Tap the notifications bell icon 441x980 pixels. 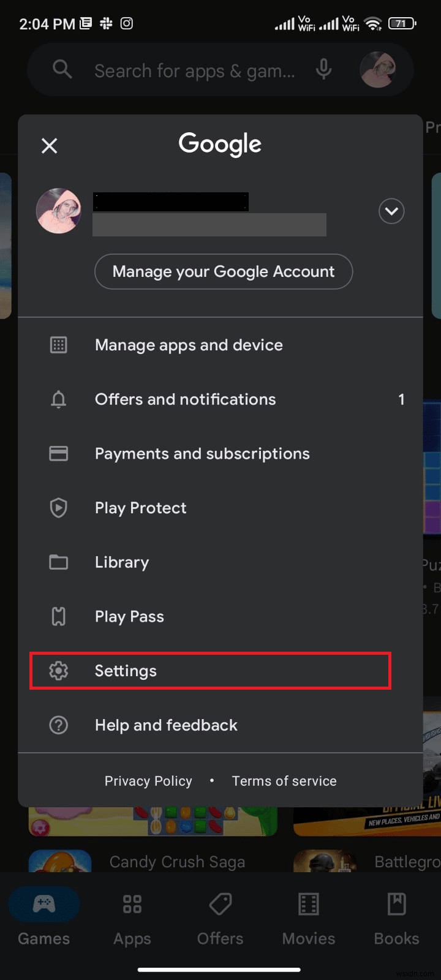(58, 399)
